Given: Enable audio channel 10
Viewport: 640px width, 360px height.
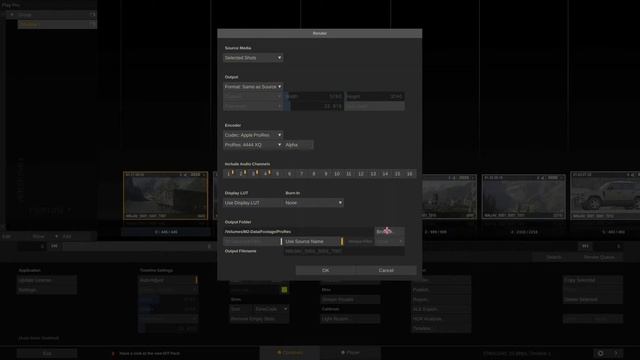Looking at the screenshot, I should click(x=337, y=174).
